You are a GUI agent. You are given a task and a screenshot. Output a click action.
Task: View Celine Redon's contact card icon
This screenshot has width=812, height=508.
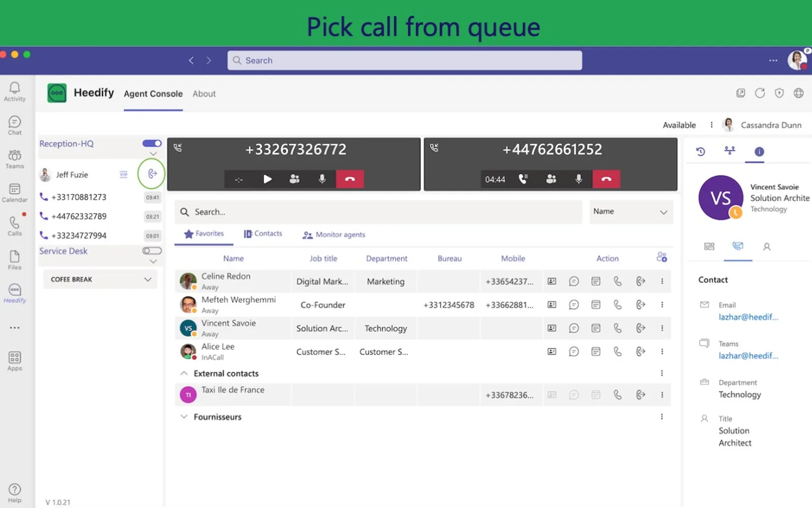[552, 281]
